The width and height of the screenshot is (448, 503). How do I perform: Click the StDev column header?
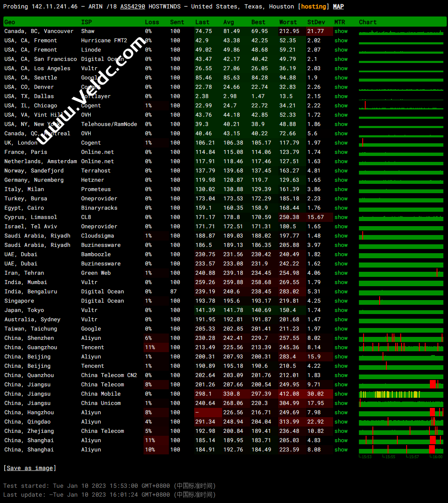[x=316, y=22]
